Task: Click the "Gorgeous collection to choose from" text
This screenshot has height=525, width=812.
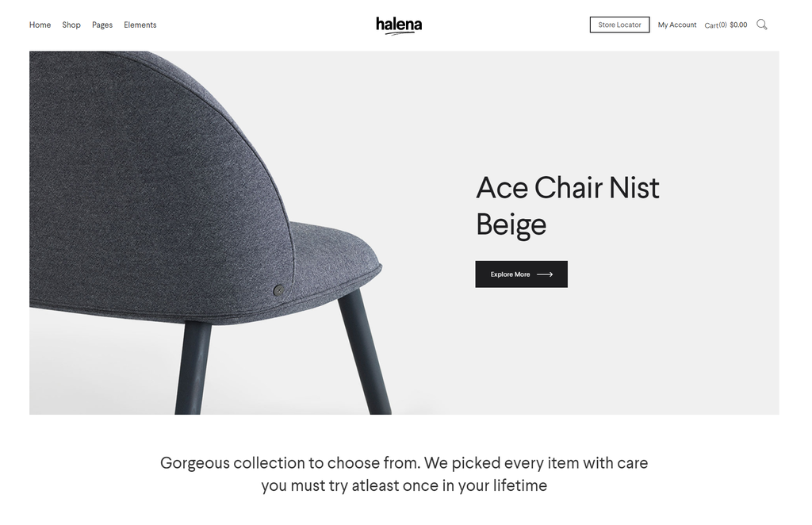Action: pos(404,463)
